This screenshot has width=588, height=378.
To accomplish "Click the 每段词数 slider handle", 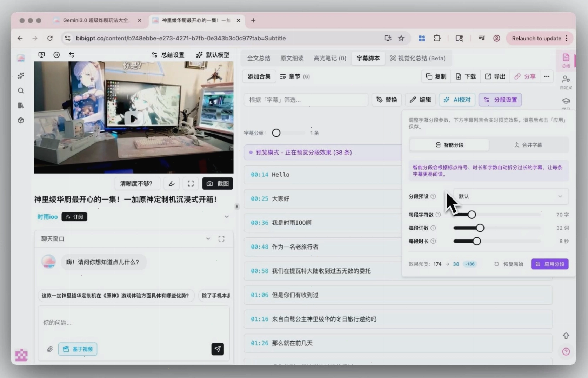I will 480,228.
